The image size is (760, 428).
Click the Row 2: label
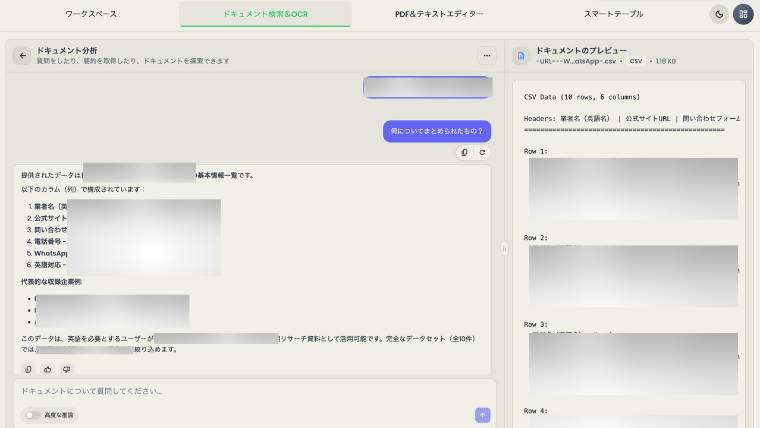(x=536, y=238)
